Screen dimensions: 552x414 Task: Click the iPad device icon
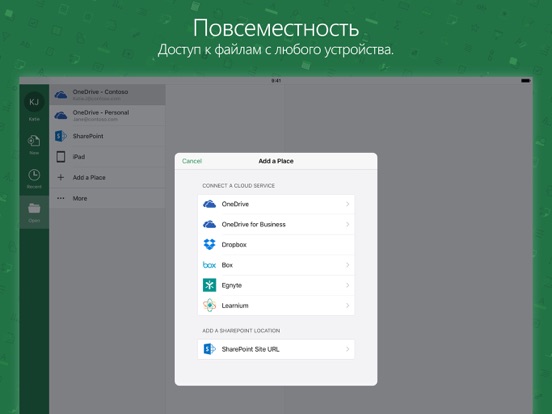pyautogui.click(x=61, y=157)
